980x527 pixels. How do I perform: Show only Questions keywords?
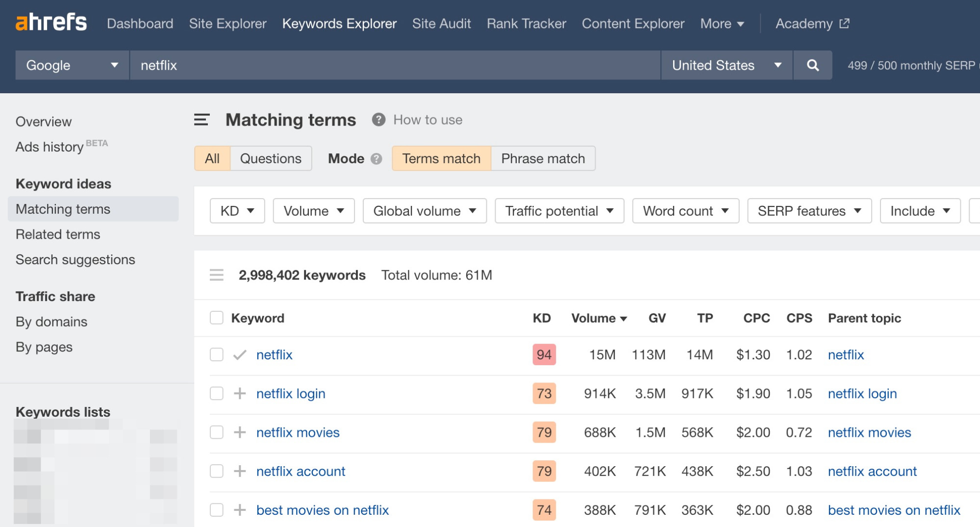click(271, 158)
